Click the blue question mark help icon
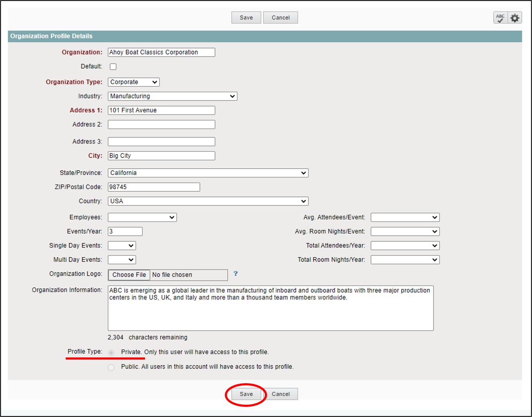 (235, 274)
